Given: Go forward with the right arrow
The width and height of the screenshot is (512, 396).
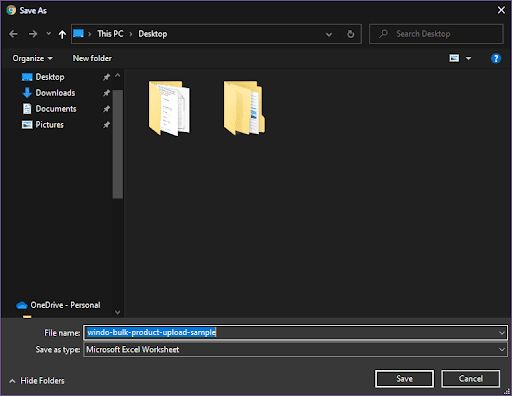Looking at the screenshot, I should tap(33, 34).
